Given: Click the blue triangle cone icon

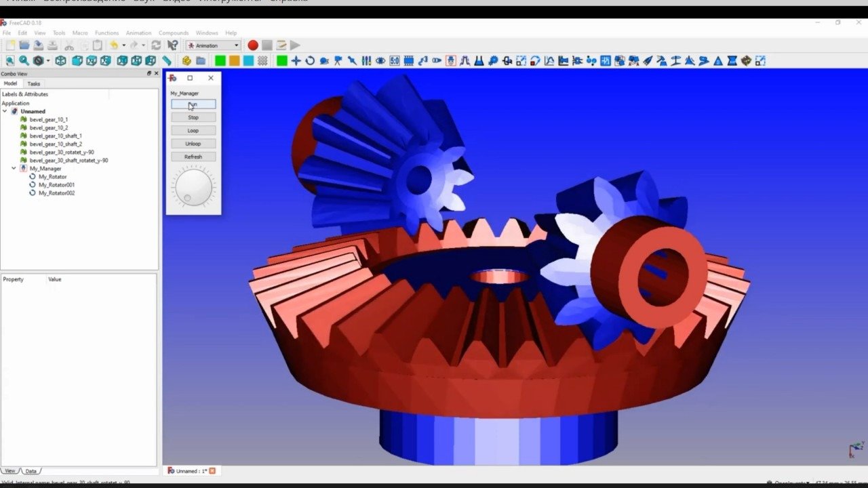Looking at the screenshot, I should [x=718, y=61].
